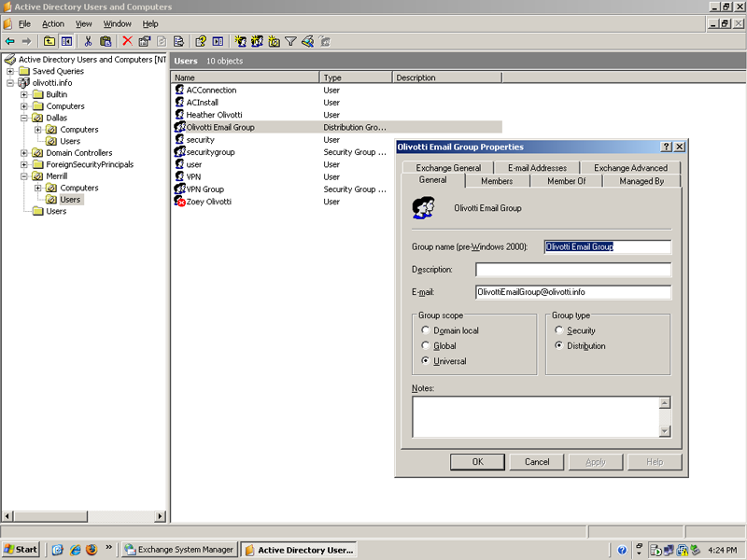The height and width of the screenshot is (560, 747).
Task: Open the View menu
Action: (83, 24)
